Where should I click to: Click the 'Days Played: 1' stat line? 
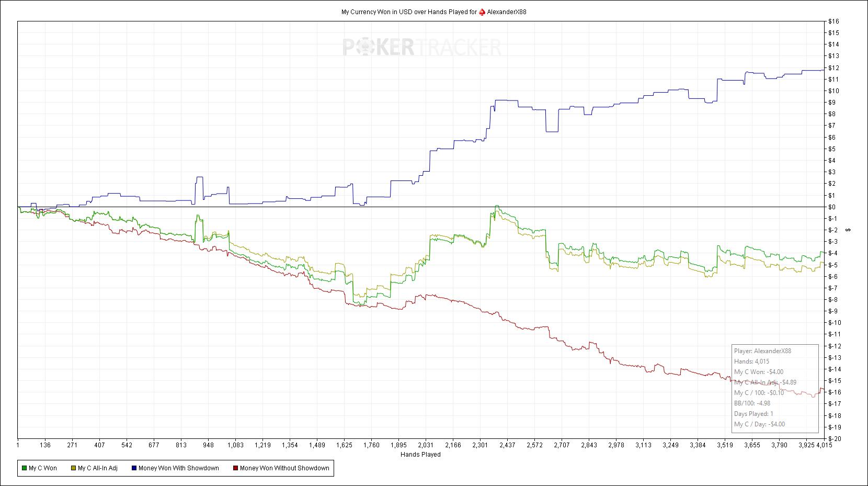[753, 414]
